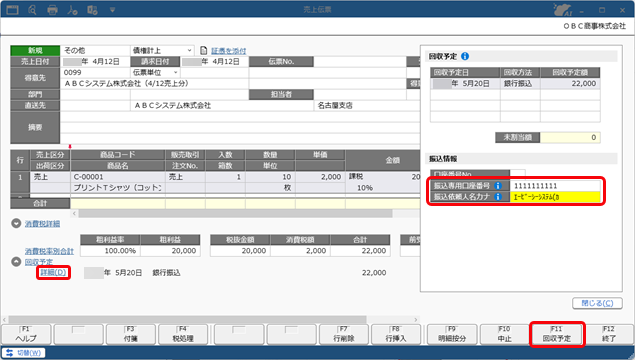
Task: Click the 振込専用口座番号 field 1111111111
Action: coord(555,186)
